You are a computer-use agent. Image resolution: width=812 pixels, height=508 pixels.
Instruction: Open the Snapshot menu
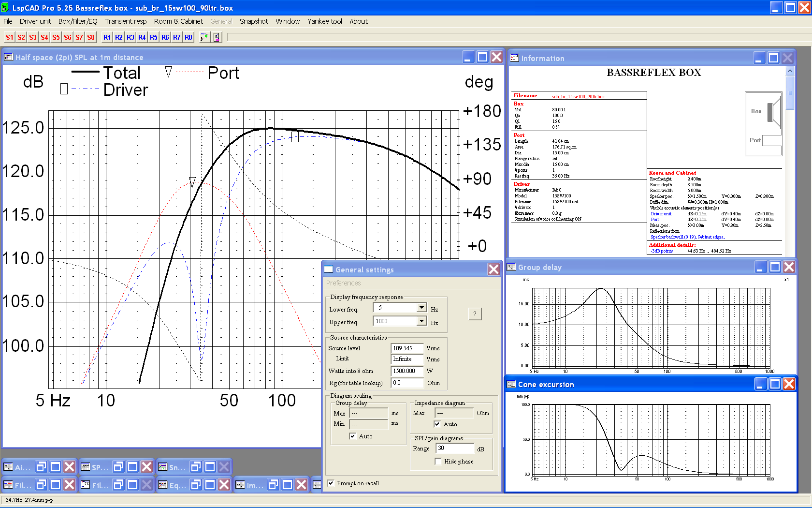pyautogui.click(x=254, y=21)
